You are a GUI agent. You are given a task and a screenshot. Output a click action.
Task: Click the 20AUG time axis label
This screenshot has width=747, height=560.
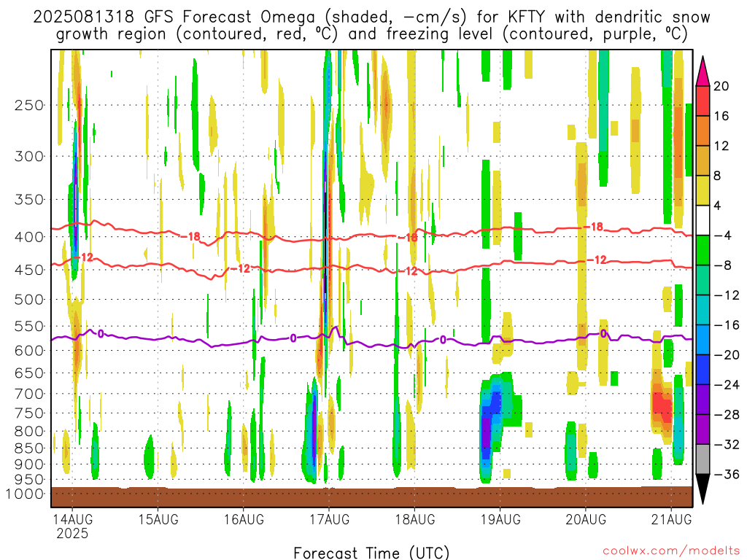pos(586,518)
